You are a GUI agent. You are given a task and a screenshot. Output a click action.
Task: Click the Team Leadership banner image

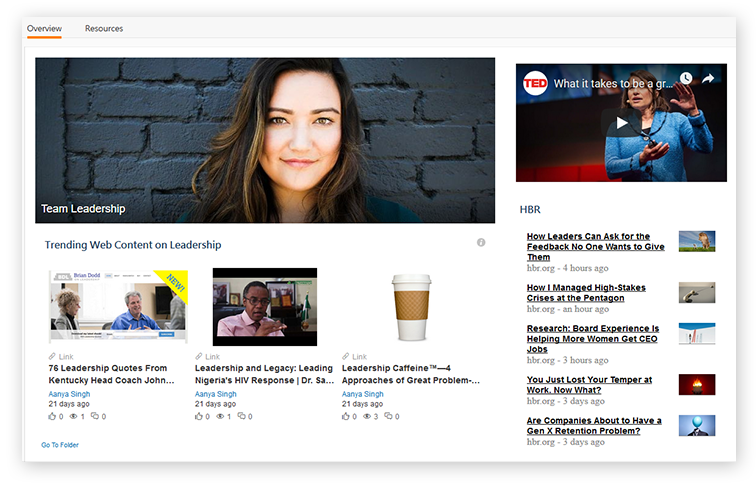coord(265,140)
